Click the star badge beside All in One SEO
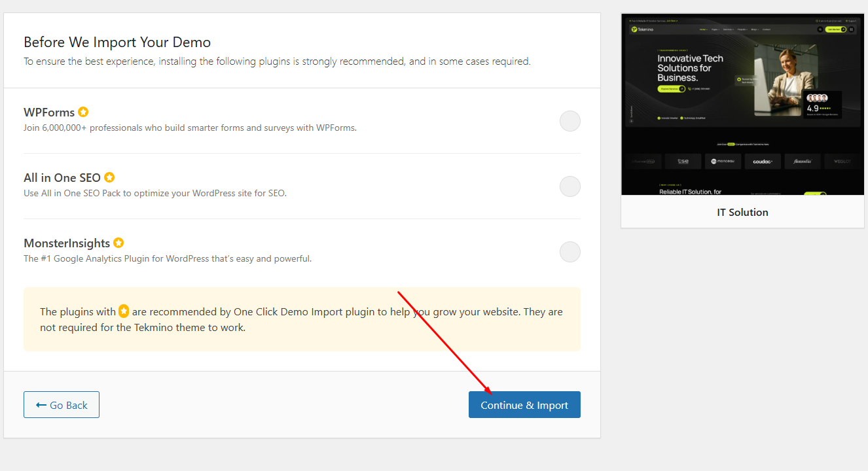The image size is (868, 471). pyautogui.click(x=109, y=177)
